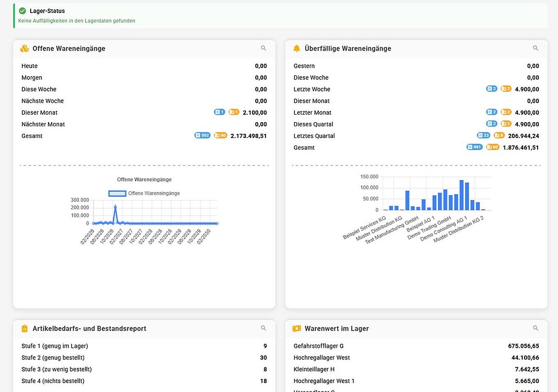Click the green checkmark Lager-Status icon
This screenshot has height=392, width=558.
pyautogui.click(x=22, y=11)
